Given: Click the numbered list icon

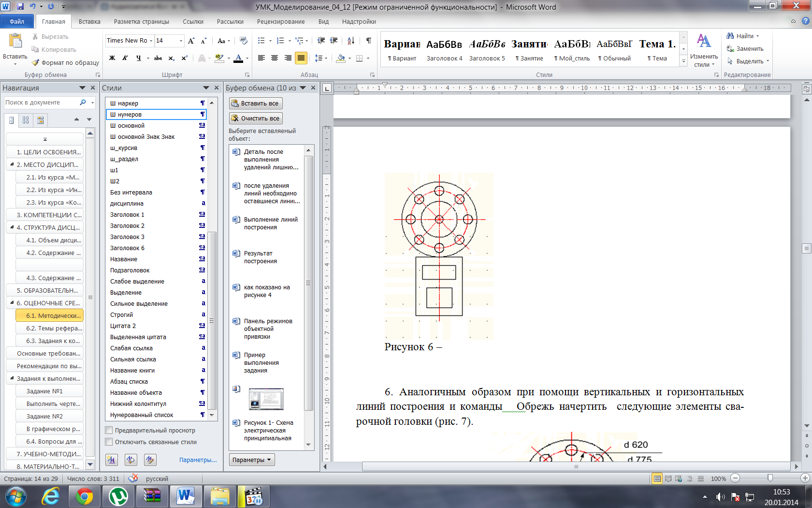Looking at the screenshot, I should [x=280, y=41].
